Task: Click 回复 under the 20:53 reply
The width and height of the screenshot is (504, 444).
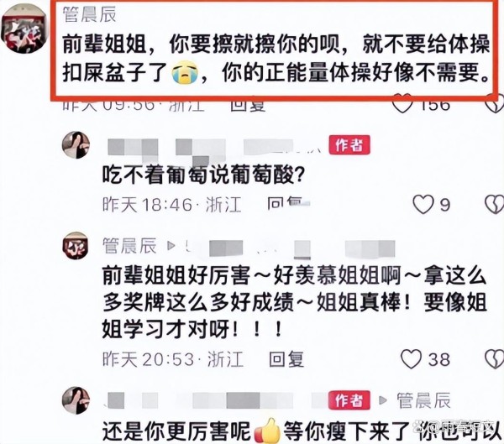Action: [286, 359]
